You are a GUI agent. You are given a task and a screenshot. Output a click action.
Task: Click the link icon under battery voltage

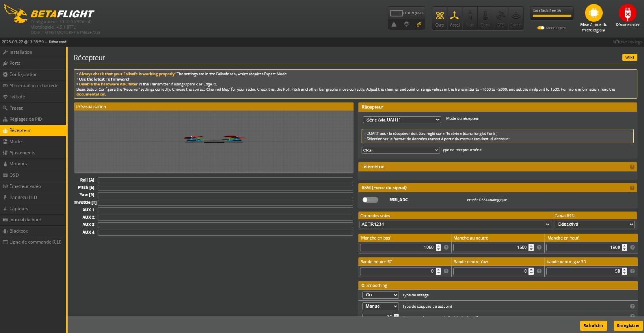[x=419, y=25]
